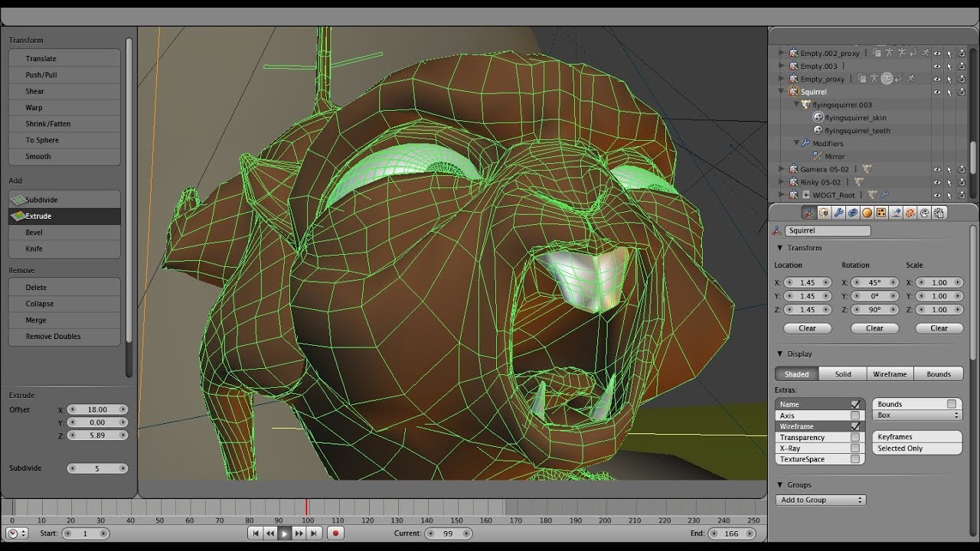Play the animation
Image resolution: width=980 pixels, height=551 pixels.
point(285,533)
